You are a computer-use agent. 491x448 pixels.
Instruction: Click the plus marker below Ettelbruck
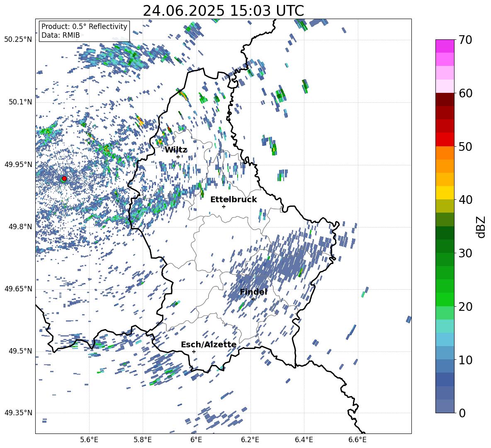(x=224, y=206)
